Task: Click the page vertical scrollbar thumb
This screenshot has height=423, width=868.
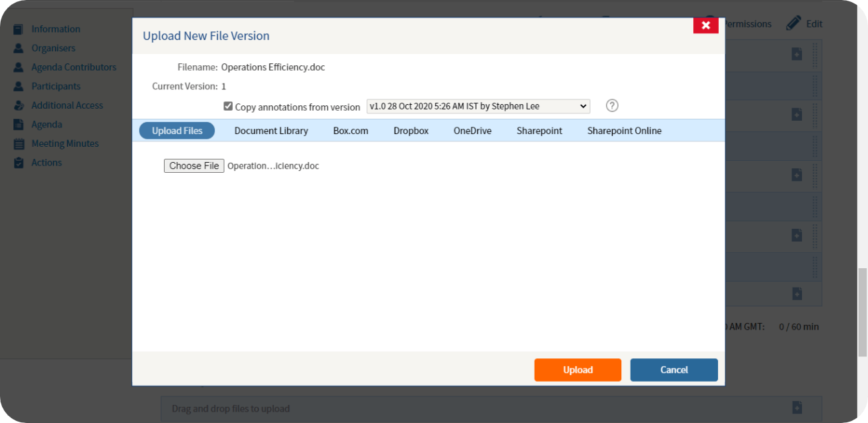Action: 863,312
